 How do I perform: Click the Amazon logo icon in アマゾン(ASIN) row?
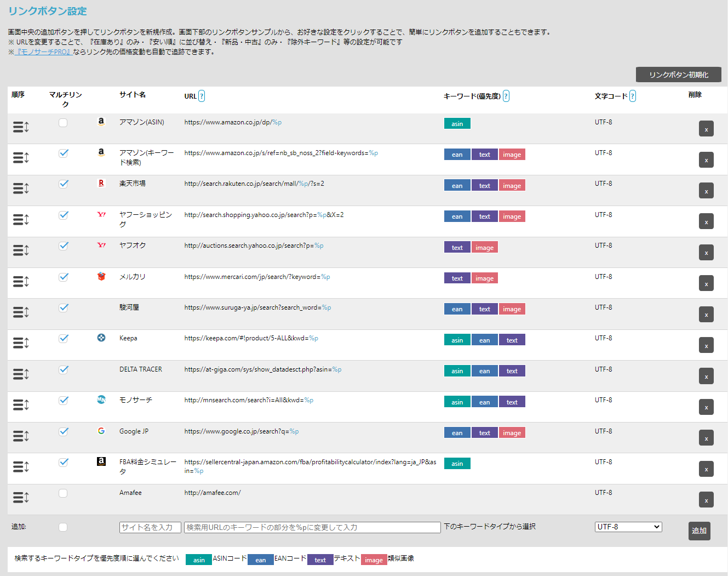(x=101, y=122)
